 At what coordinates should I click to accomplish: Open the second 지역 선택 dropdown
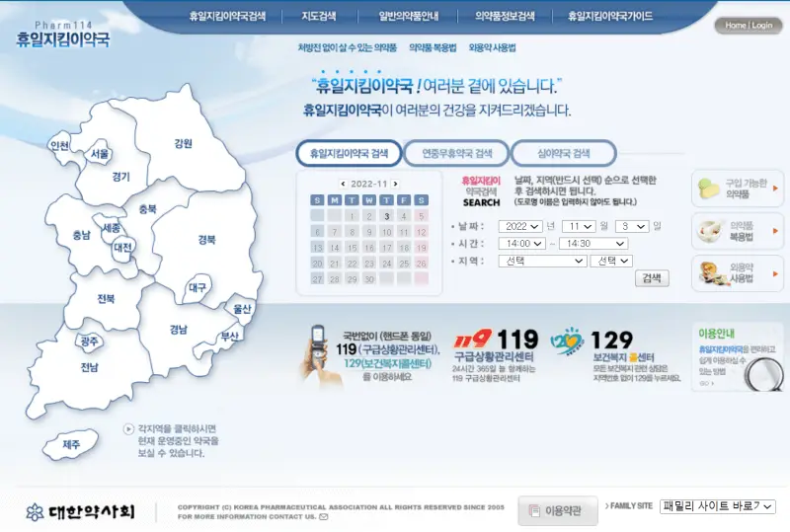coord(612,261)
